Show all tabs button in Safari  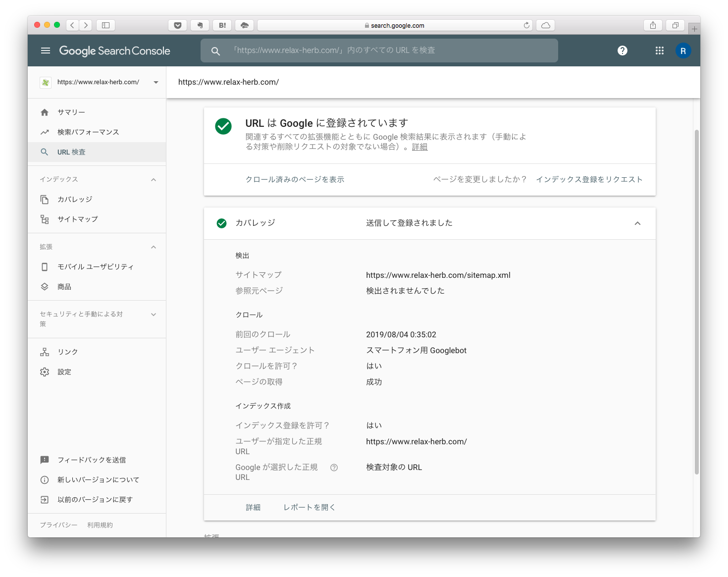pos(675,25)
